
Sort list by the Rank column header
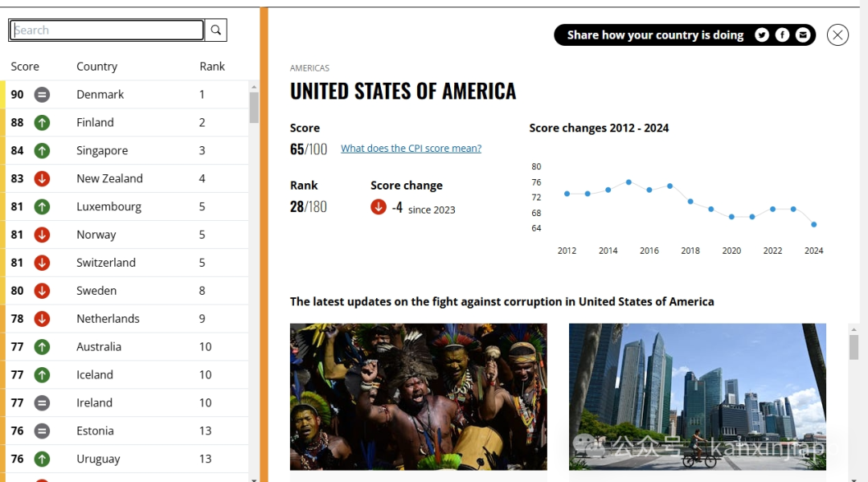tap(212, 67)
